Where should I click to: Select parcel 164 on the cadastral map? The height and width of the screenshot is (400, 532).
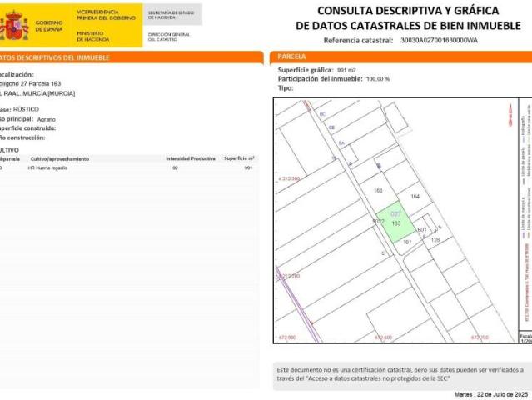[x=415, y=196]
